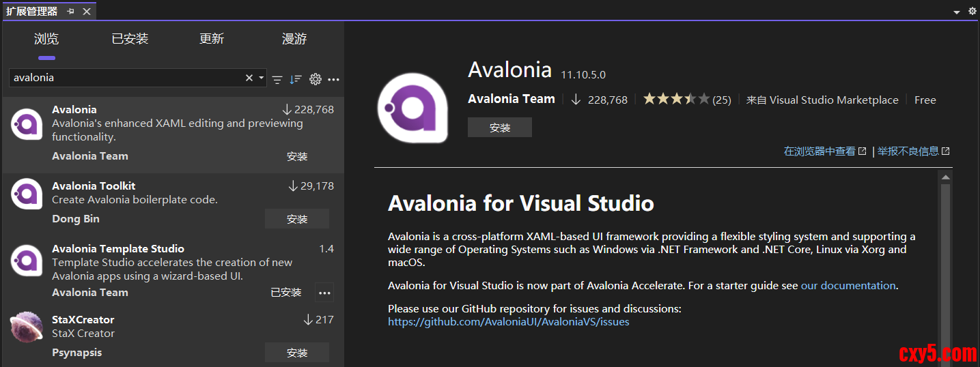The height and width of the screenshot is (367, 980).
Task: Click the sort order icon
Action: (x=296, y=79)
